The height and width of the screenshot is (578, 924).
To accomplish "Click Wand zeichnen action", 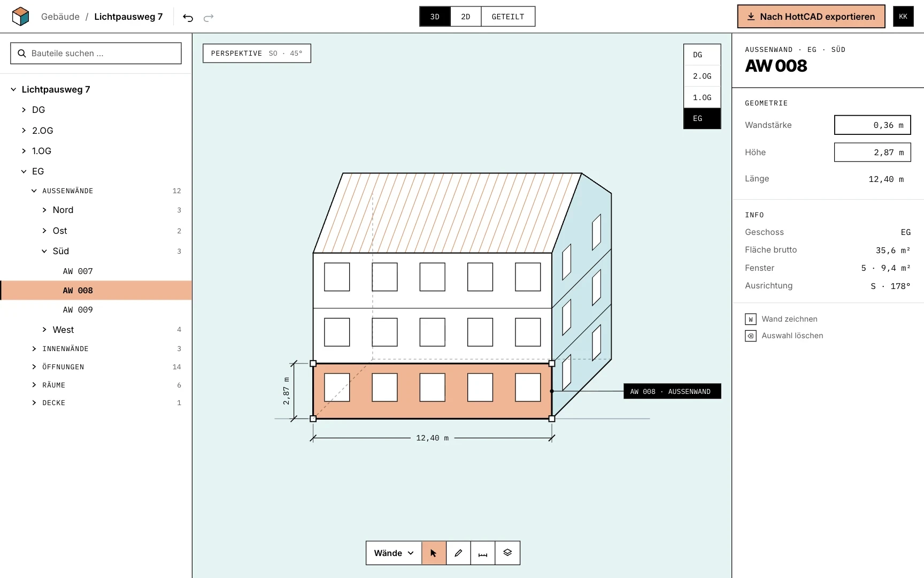I will (x=789, y=320).
